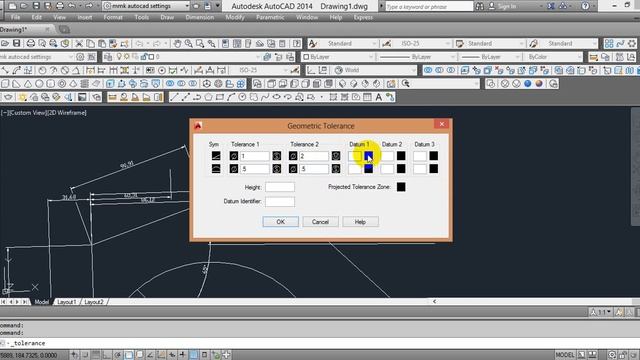This screenshot has width=640, height=360.
Task: Click the Height input field
Action: click(x=280, y=187)
